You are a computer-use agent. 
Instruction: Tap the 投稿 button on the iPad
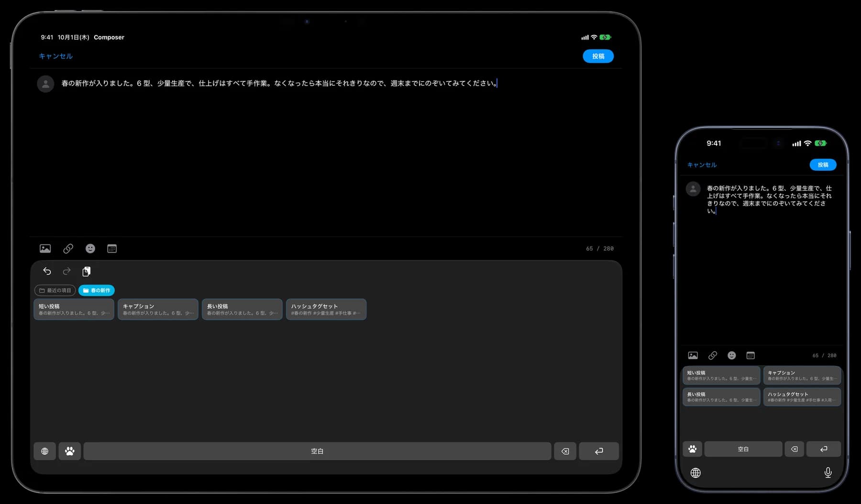click(x=598, y=56)
